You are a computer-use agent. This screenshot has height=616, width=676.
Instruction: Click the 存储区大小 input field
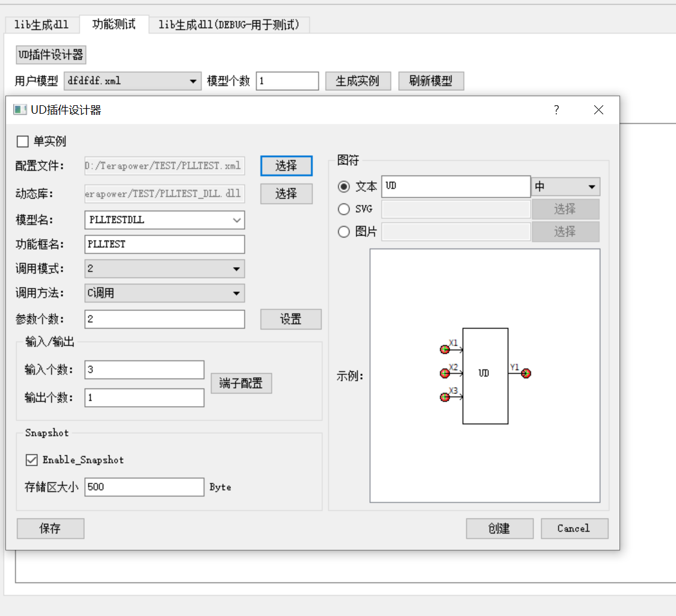pos(144,487)
